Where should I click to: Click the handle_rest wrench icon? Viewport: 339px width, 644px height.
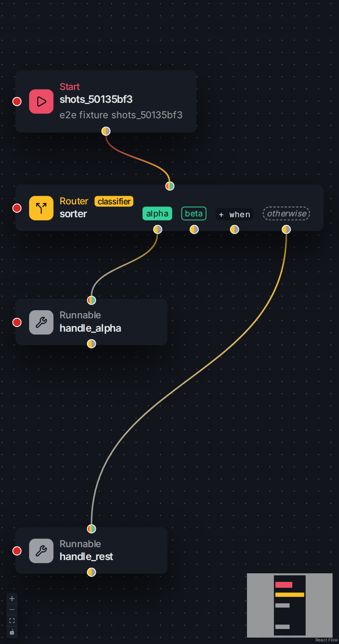pos(41,551)
